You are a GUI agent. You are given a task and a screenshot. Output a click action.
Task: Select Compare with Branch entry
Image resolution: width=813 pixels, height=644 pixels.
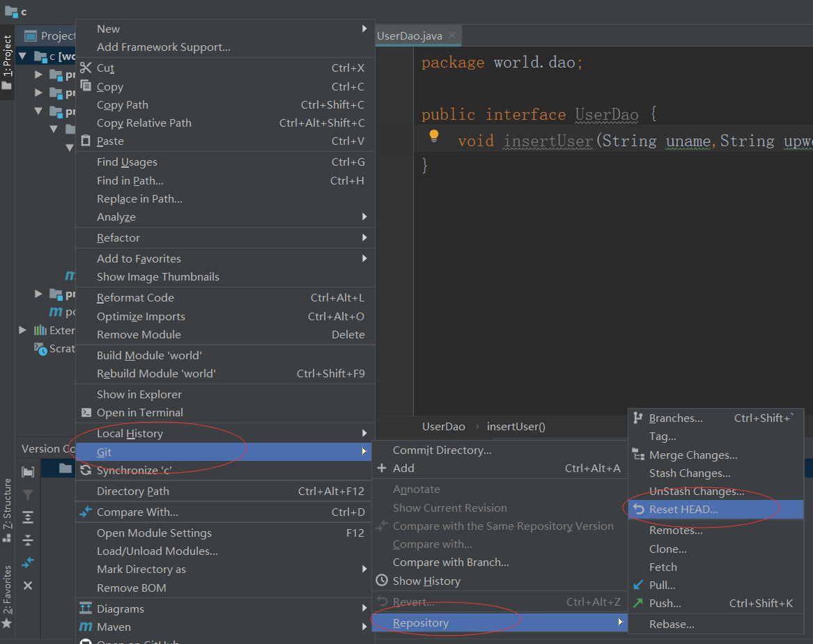(x=500, y=562)
